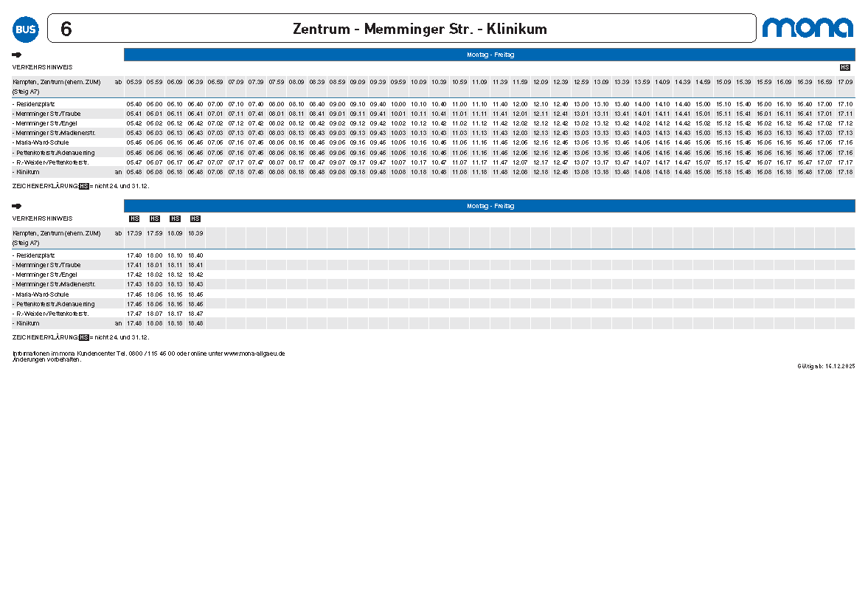The width and height of the screenshot is (868, 614).
Task: Click the arrow icon above the first timetable
Action: pyautogui.click(x=15, y=54)
